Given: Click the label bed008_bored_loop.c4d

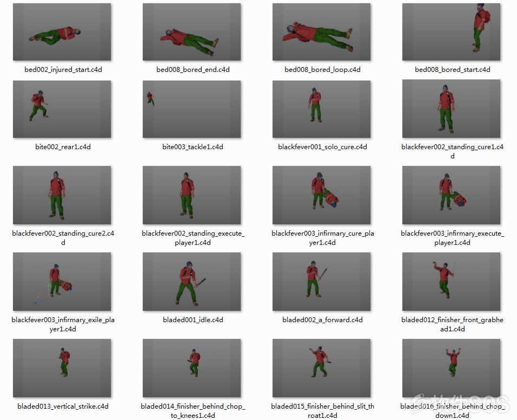Looking at the screenshot, I should 322,70.
